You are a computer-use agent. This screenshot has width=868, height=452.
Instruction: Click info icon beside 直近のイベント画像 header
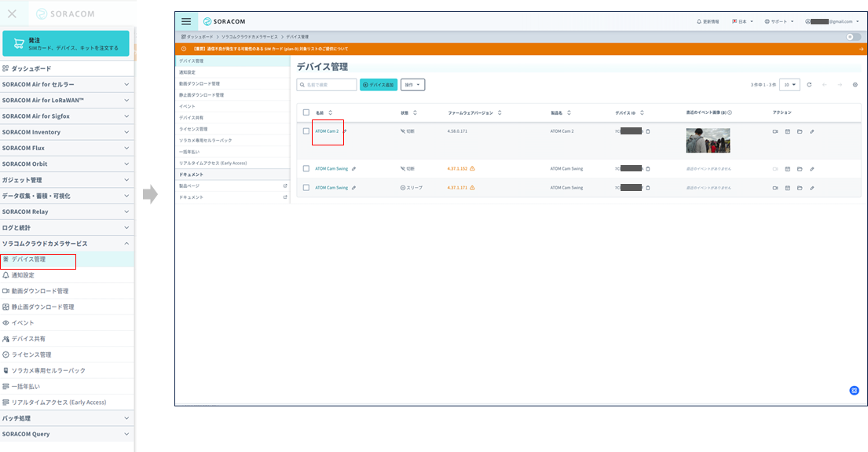point(730,112)
